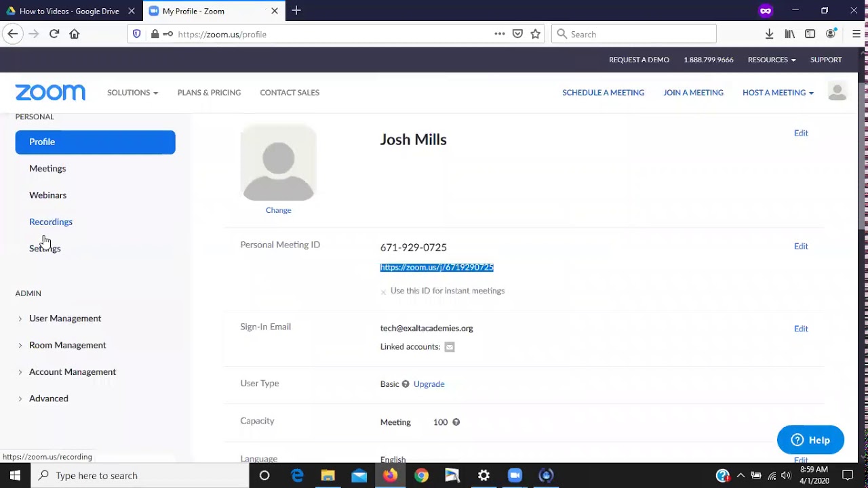Open Settings gear on taskbar
Viewport: 868px width, 488px height.
[484, 475]
